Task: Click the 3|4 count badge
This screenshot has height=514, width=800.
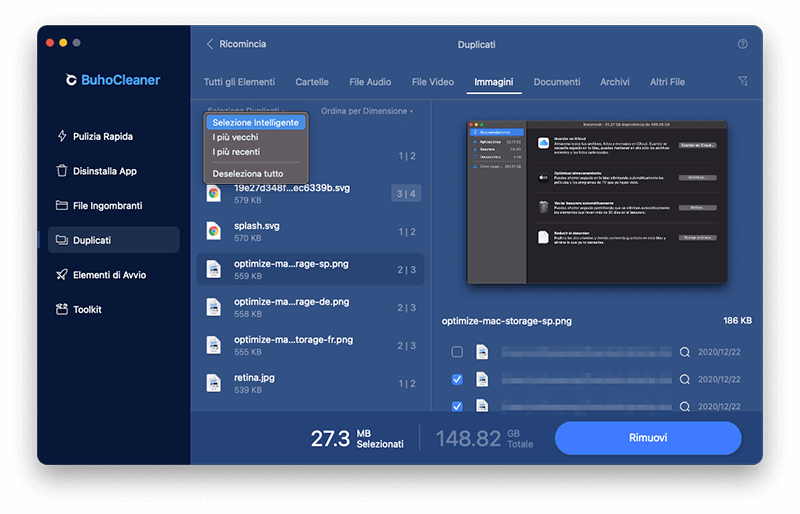Action: click(406, 193)
